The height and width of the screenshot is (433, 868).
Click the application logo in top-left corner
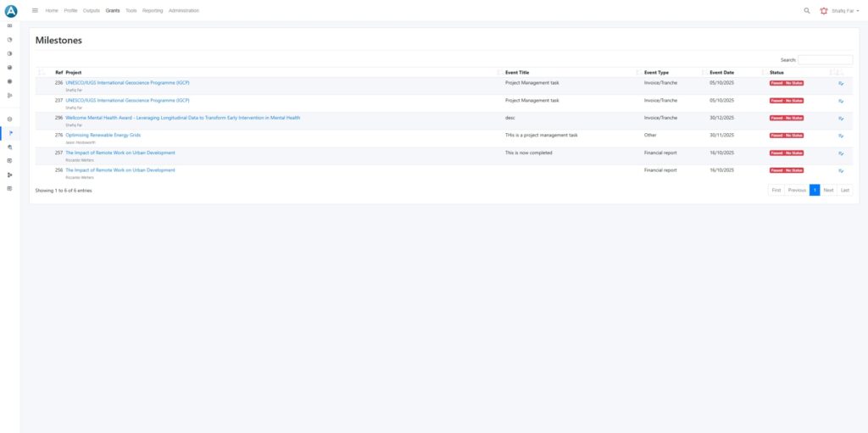[x=11, y=11]
